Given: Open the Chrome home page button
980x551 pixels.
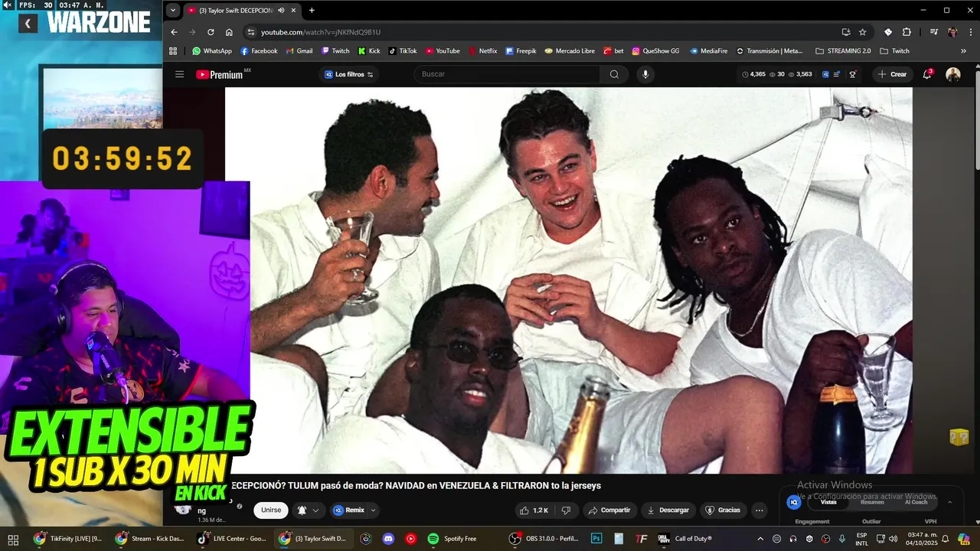Looking at the screenshot, I should coord(229,32).
